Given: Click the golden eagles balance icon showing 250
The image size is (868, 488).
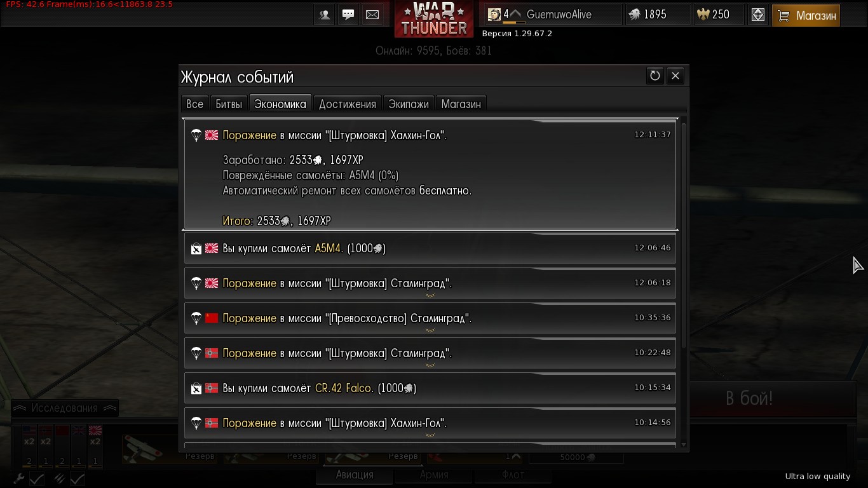Looking at the screenshot, I should click(719, 15).
